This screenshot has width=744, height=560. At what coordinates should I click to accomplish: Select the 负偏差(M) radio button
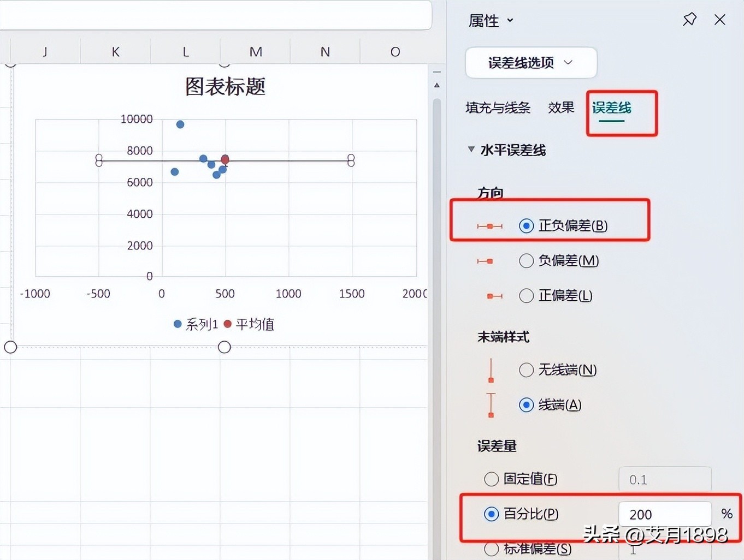(x=526, y=261)
